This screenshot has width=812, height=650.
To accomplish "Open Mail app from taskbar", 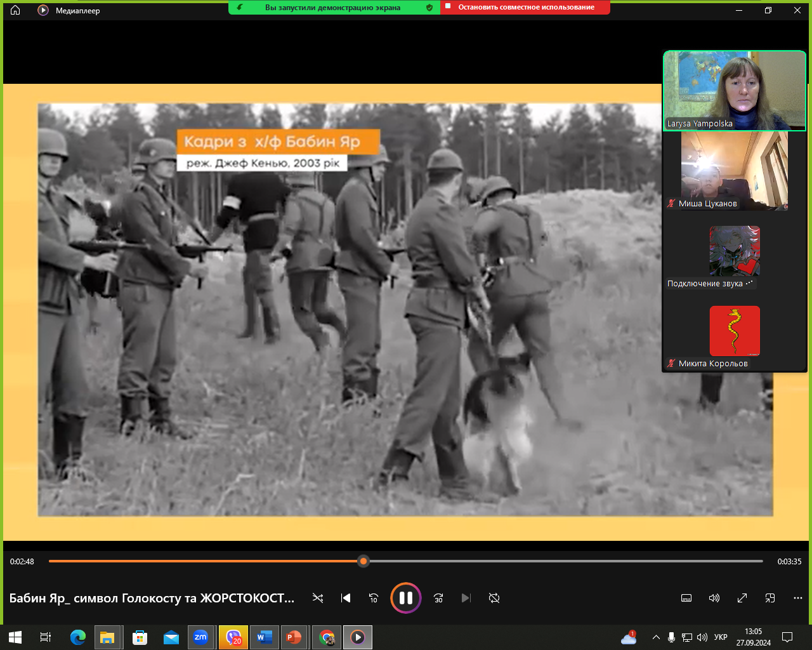I will point(171,637).
